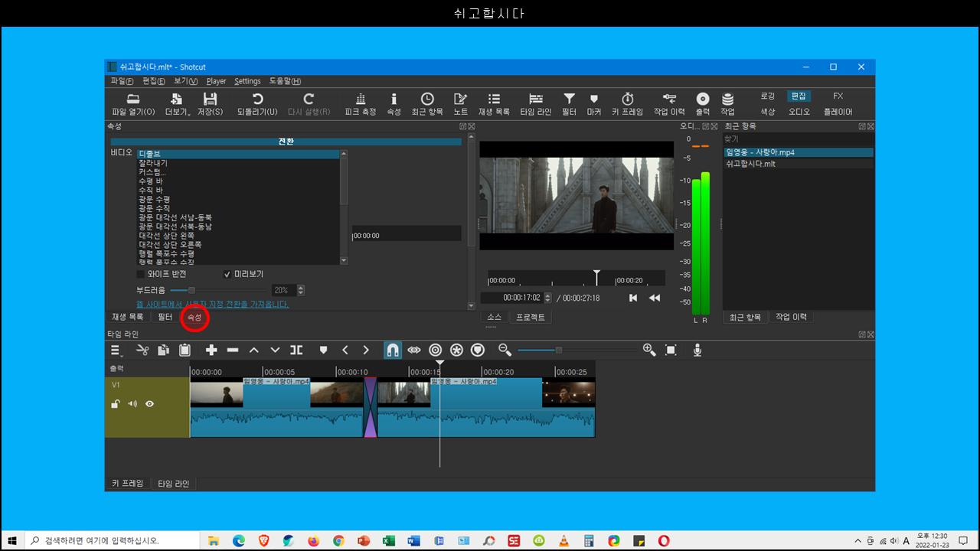Open the 보기 menu
The height and width of the screenshot is (551, 980).
point(186,81)
